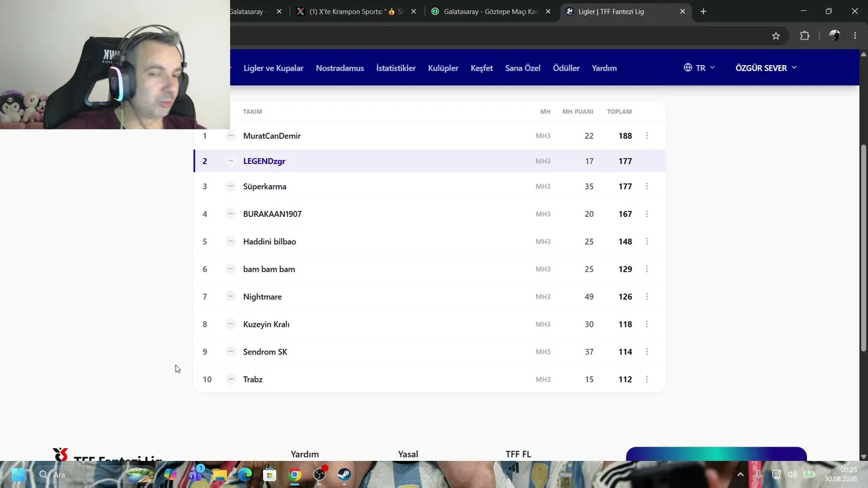868x488 pixels.
Task: Click the footer TFF FL heading
Action: click(518, 454)
